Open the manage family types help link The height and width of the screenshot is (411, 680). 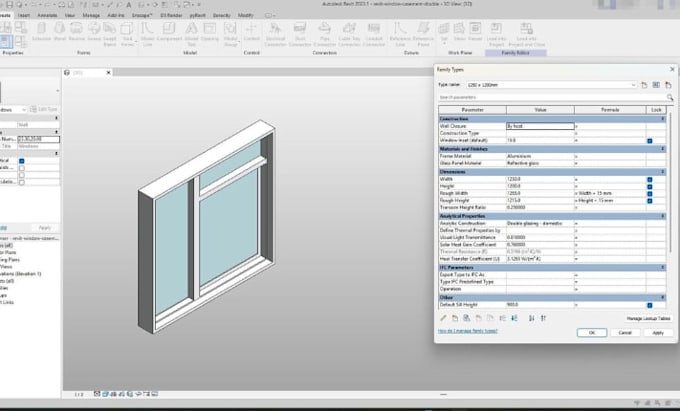pyautogui.click(x=468, y=331)
